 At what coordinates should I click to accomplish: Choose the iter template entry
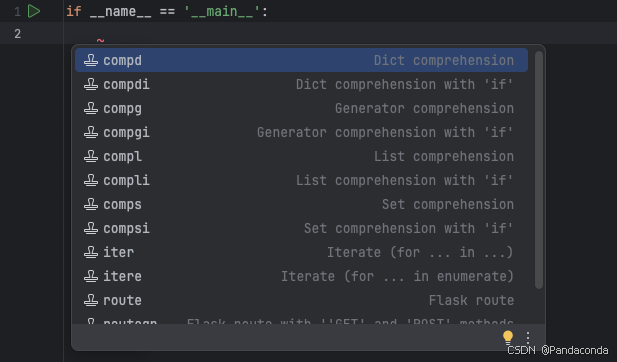[301, 252]
